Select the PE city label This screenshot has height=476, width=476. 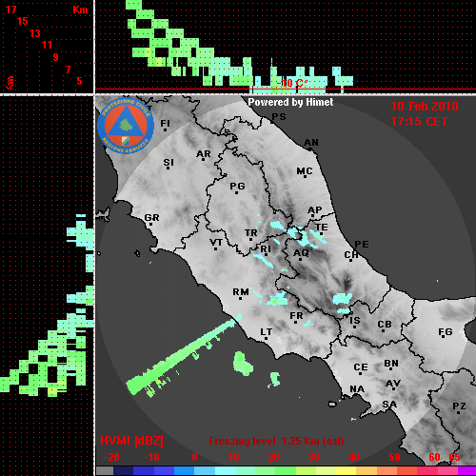point(362,245)
